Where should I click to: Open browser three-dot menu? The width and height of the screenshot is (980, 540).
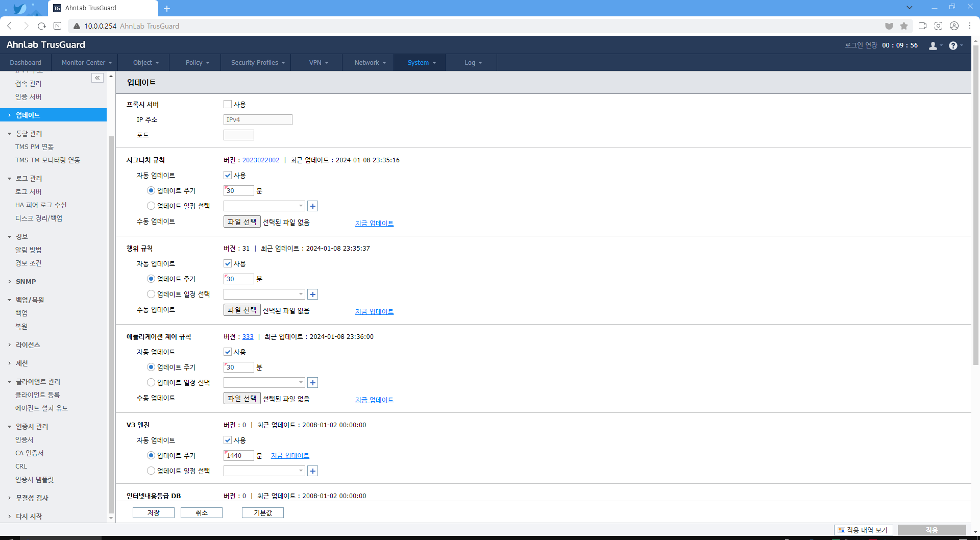(x=970, y=26)
